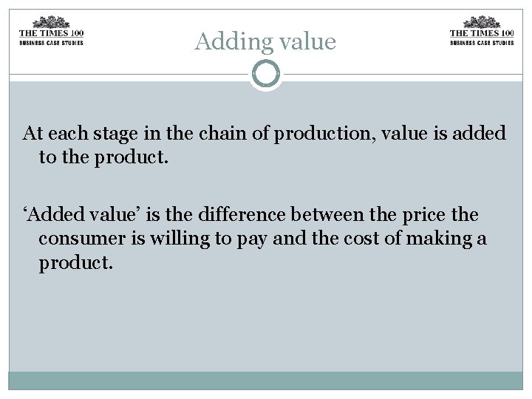This screenshot has height=399, width=532.
Task: Select the text line 'to the product.'
Action: (x=103, y=157)
